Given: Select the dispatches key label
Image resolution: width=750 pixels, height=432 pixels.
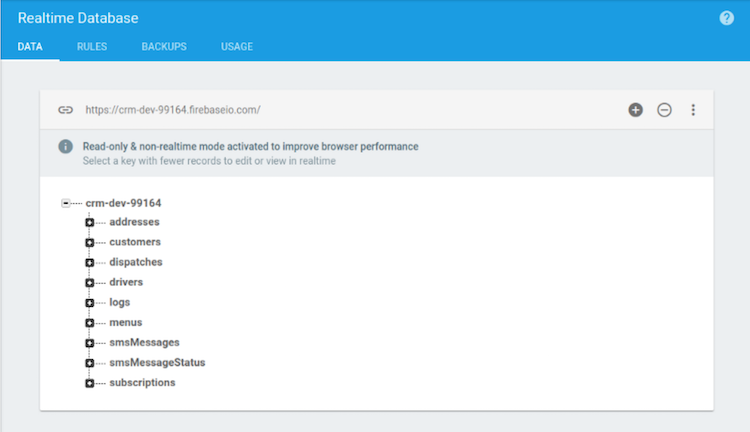Looking at the screenshot, I should (136, 262).
